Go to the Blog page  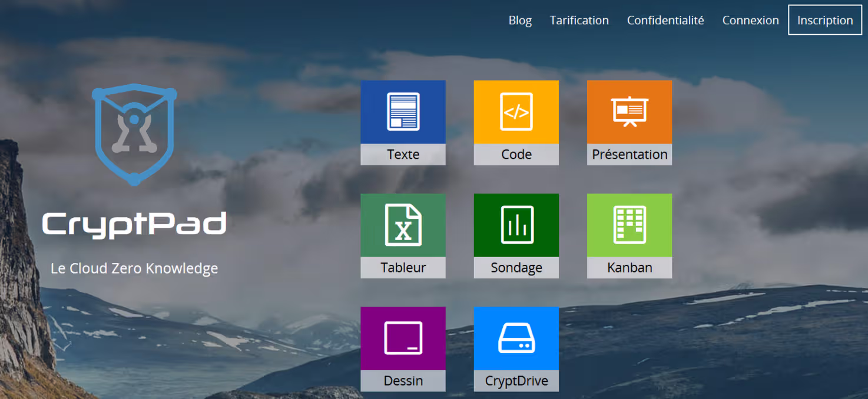520,20
